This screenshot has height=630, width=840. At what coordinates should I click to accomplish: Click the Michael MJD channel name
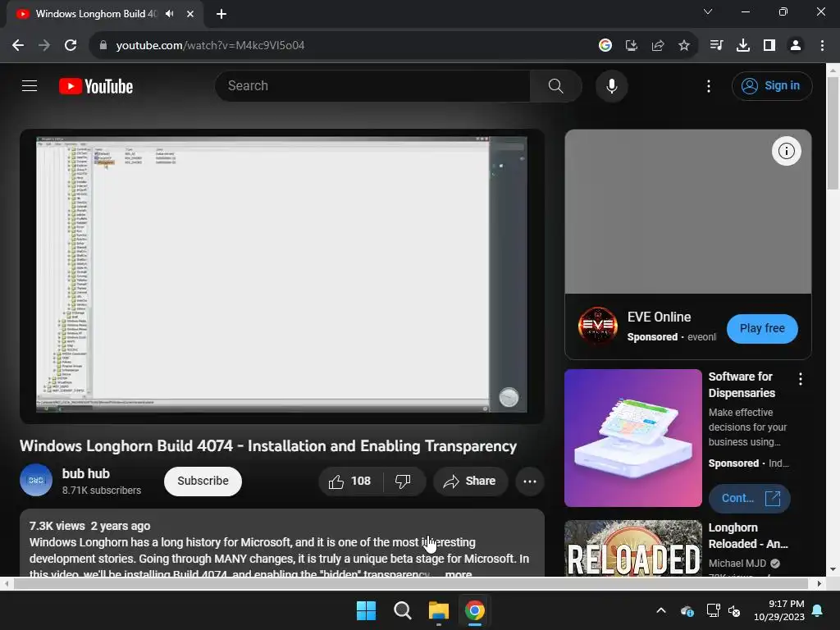click(737, 564)
